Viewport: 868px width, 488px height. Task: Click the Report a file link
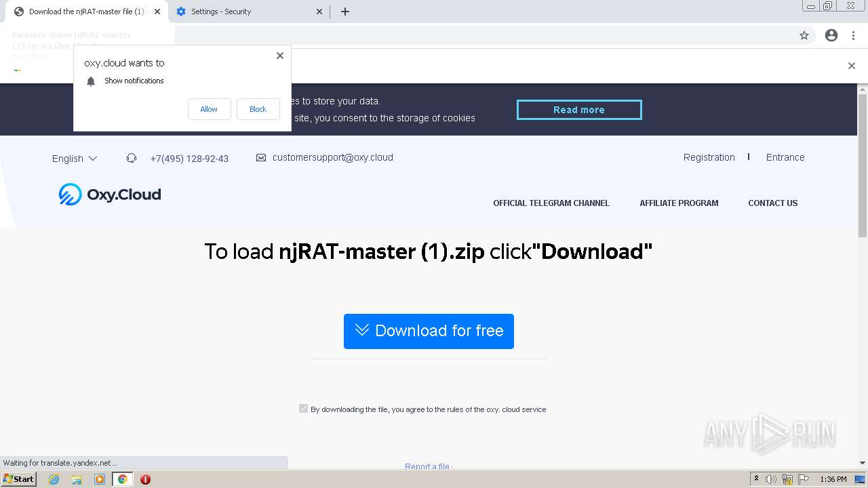pos(427,466)
